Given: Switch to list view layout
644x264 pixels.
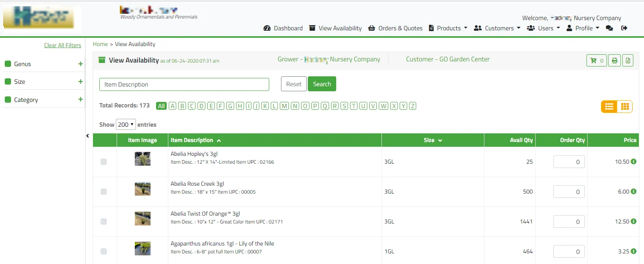Looking at the screenshot, I should click(609, 107).
